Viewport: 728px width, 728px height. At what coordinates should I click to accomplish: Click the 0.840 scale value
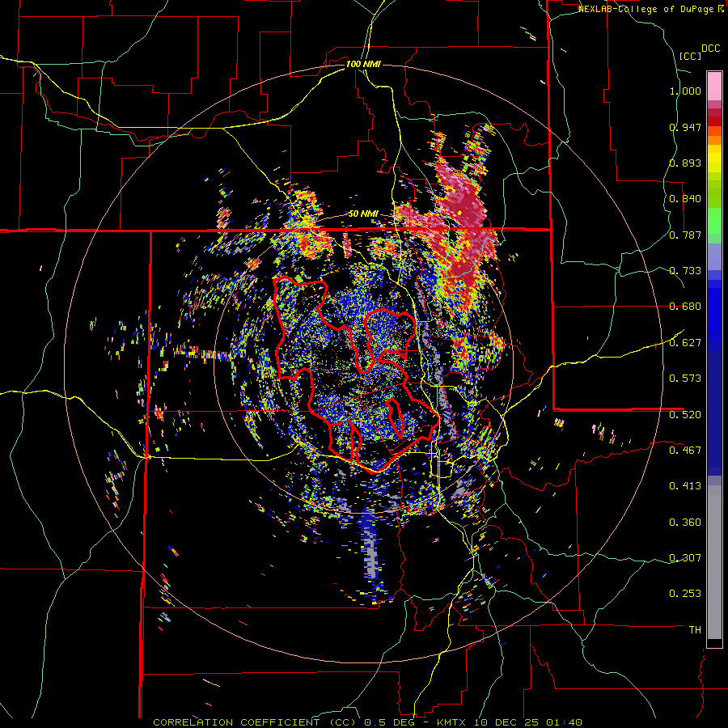click(685, 199)
